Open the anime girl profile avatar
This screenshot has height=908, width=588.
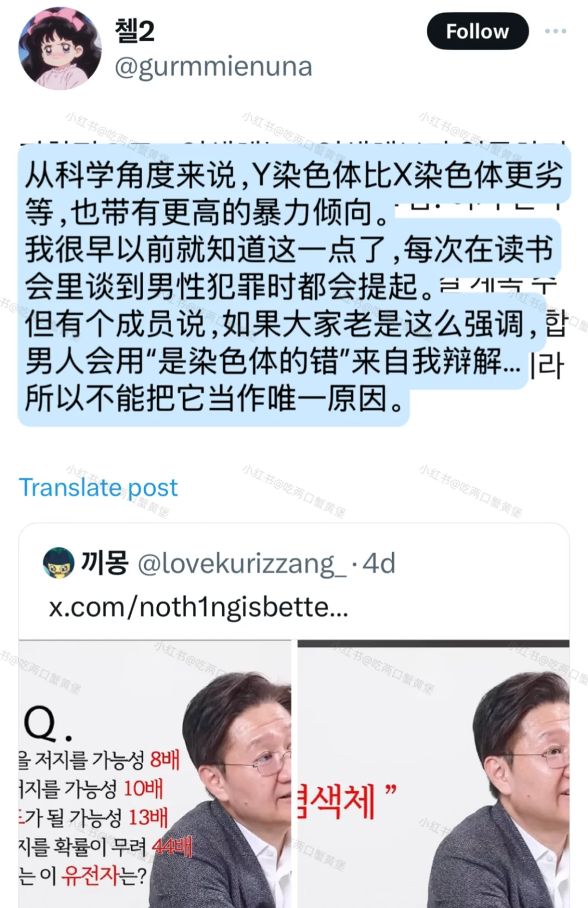(60, 49)
